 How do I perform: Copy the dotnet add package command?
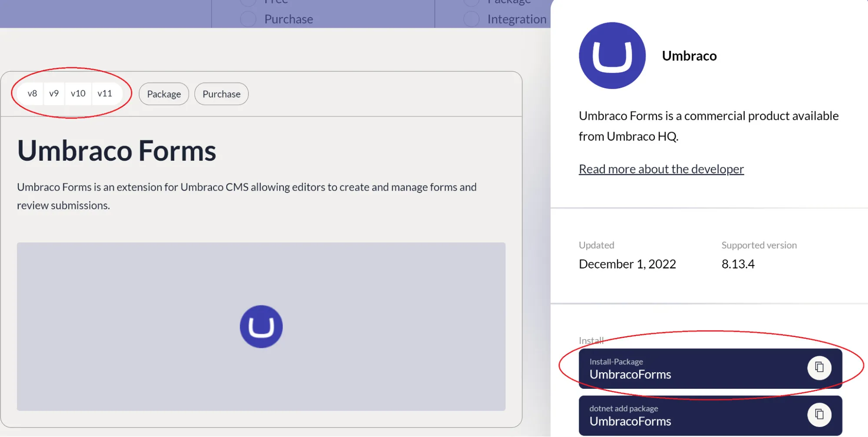[819, 414]
